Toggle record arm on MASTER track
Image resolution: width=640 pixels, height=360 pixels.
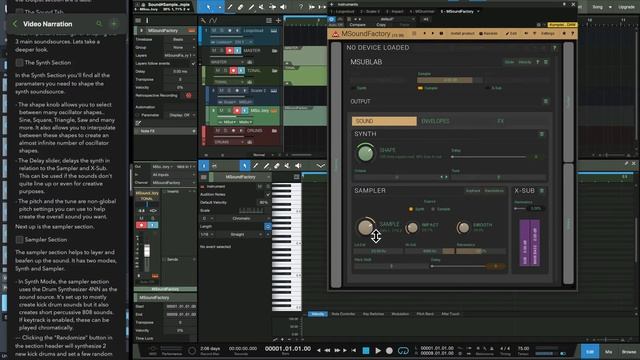[x=230, y=51]
